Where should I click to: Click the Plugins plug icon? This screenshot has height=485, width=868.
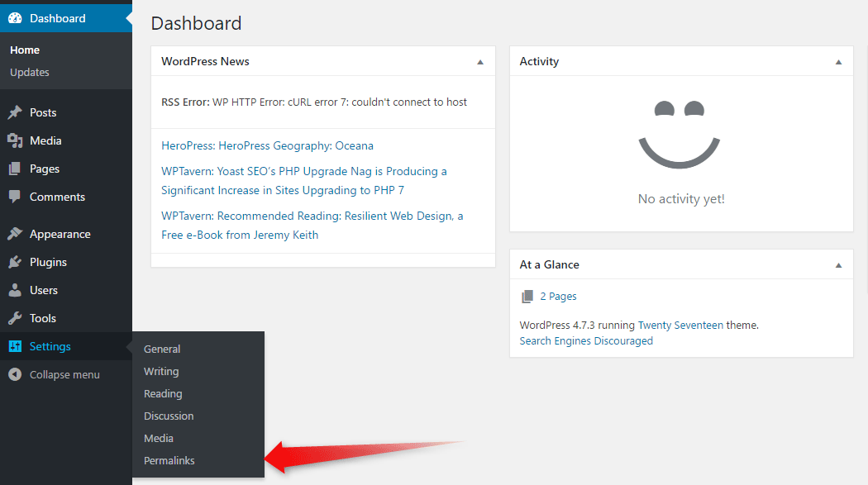tap(15, 262)
